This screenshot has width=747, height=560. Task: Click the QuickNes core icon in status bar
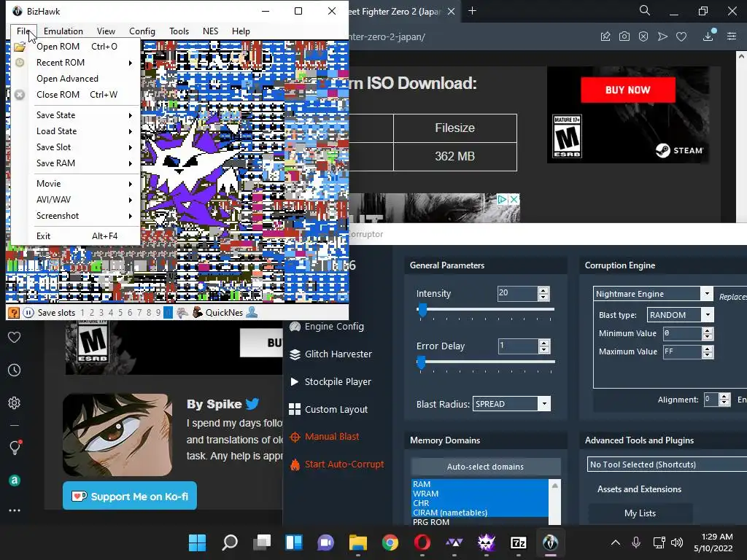(197, 312)
